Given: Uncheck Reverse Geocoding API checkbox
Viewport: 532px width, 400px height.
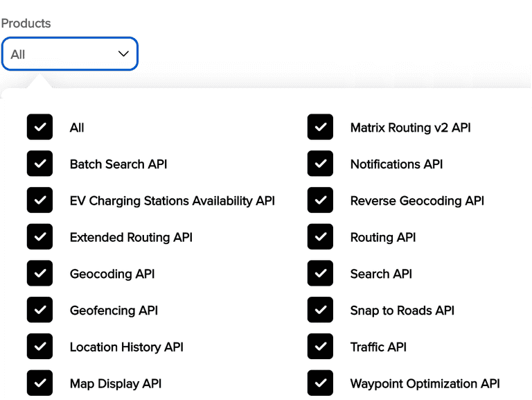Looking at the screenshot, I should coord(321,201).
